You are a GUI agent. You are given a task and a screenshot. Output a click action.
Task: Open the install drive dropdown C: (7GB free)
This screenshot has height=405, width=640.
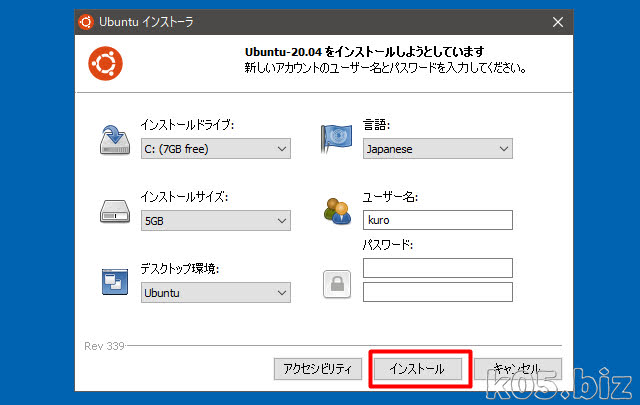click(x=216, y=149)
